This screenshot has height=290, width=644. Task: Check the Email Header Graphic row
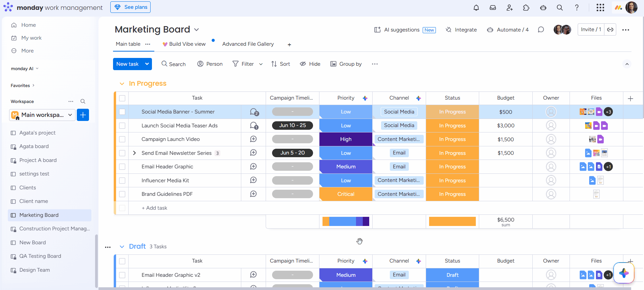122,167
